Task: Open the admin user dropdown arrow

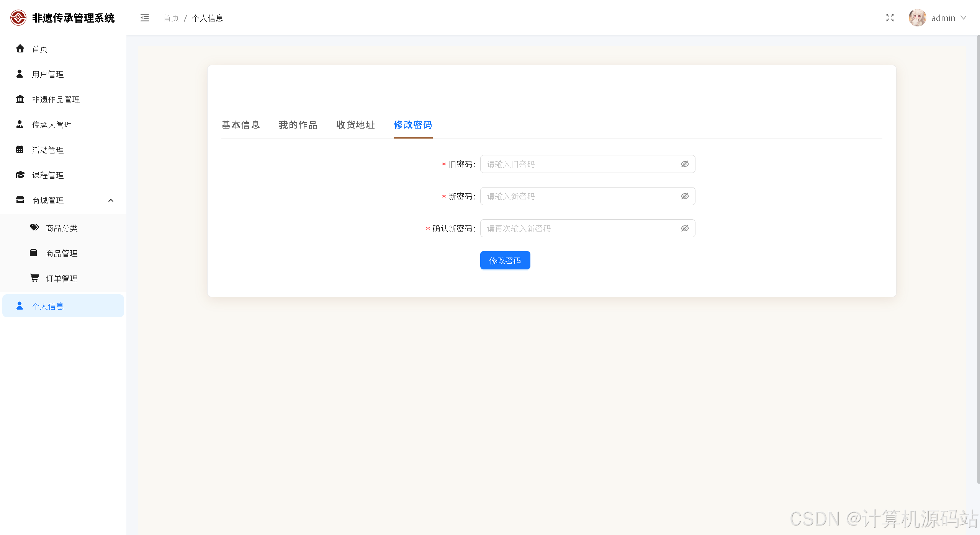Action: [x=964, y=18]
